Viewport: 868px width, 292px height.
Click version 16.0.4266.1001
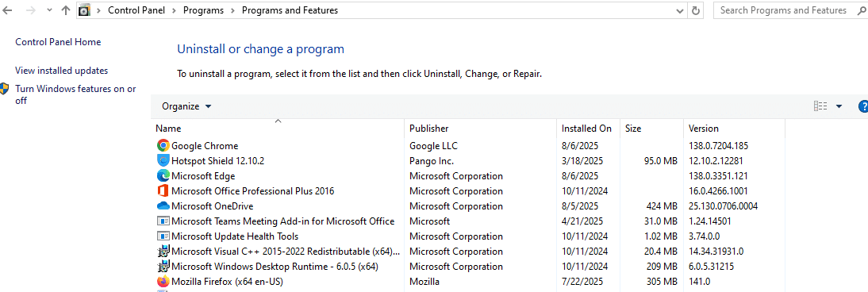[718, 191]
